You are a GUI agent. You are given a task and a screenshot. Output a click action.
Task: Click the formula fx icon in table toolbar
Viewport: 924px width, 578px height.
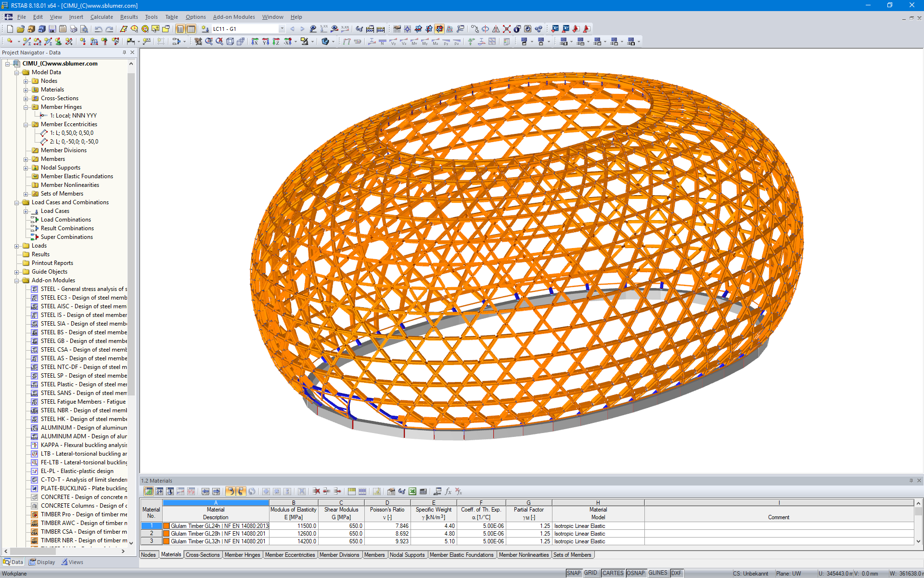pos(448,491)
